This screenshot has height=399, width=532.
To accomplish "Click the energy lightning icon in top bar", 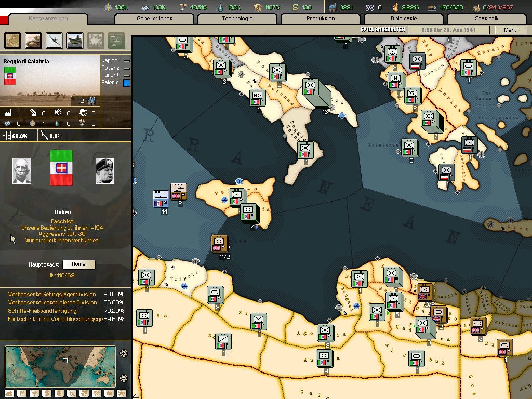I will [x=108, y=7].
